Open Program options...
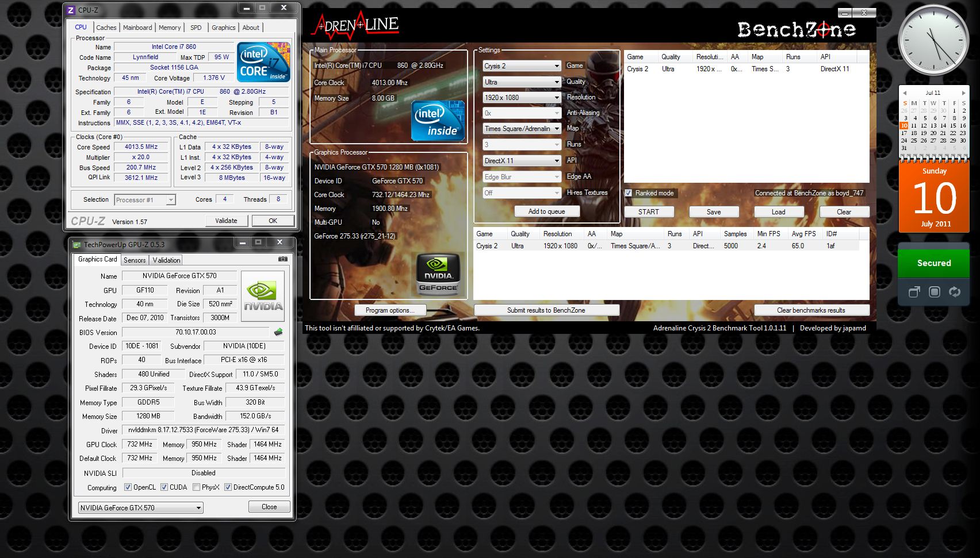The width and height of the screenshot is (980, 558). [x=390, y=310]
